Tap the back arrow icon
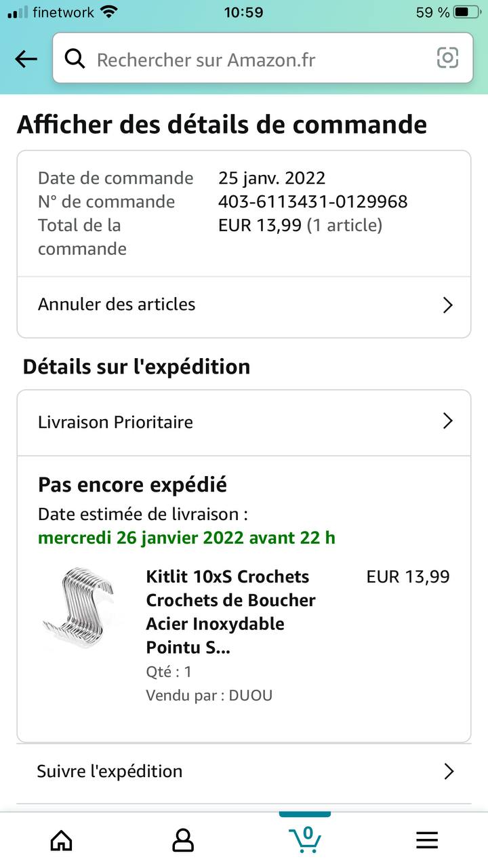Viewport: 488px width, 868px height. coord(26,59)
